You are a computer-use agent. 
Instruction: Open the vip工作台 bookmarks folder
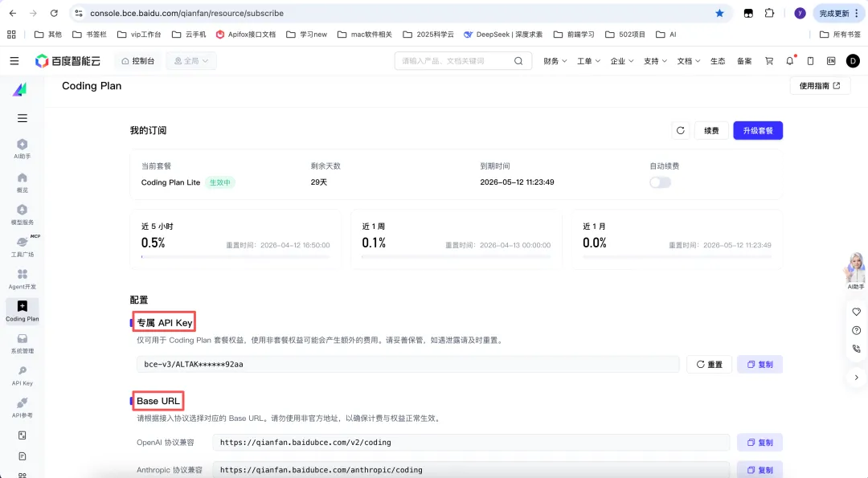pos(139,35)
